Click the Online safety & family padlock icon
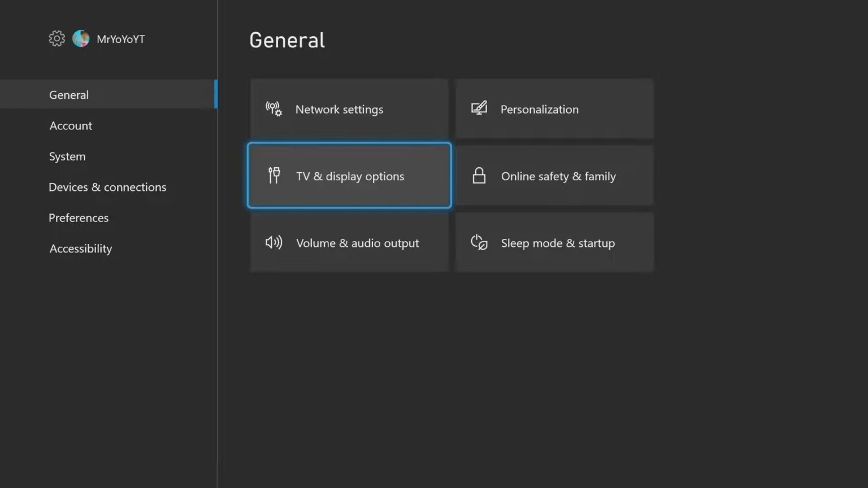 (479, 176)
